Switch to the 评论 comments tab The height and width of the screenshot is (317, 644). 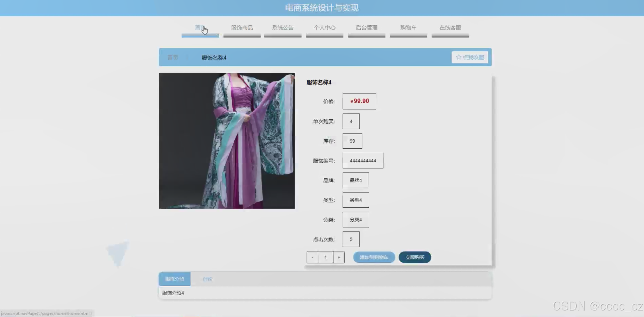[208, 279]
